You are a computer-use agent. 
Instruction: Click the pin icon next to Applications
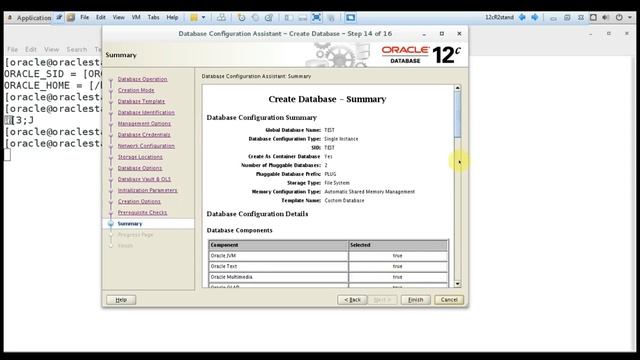click(59, 17)
